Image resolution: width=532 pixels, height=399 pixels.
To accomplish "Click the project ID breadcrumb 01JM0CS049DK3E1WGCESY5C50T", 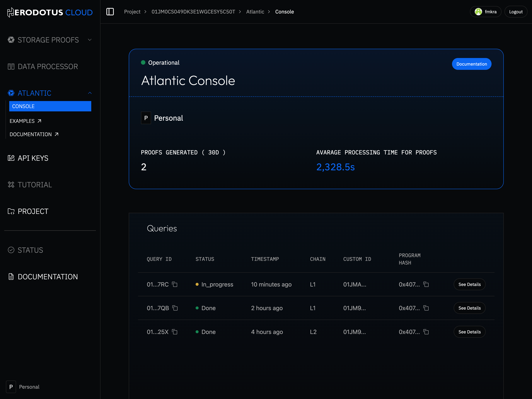I will click(x=193, y=11).
